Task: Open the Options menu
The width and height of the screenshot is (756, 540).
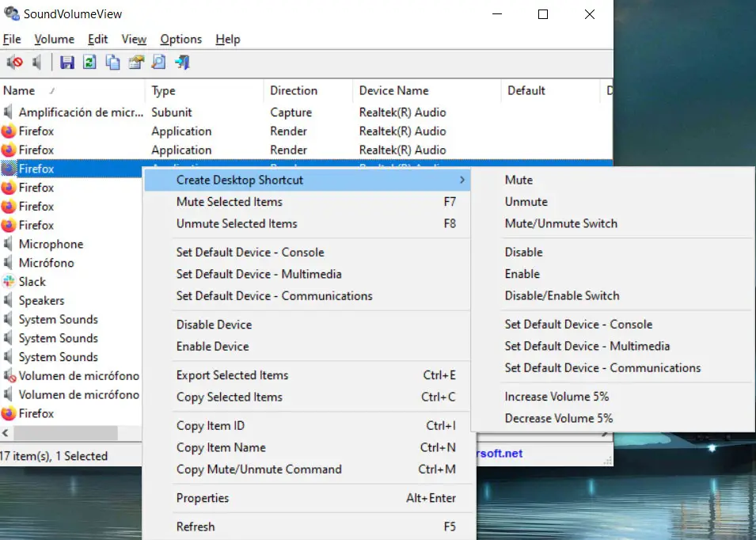Action: point(180,39)
